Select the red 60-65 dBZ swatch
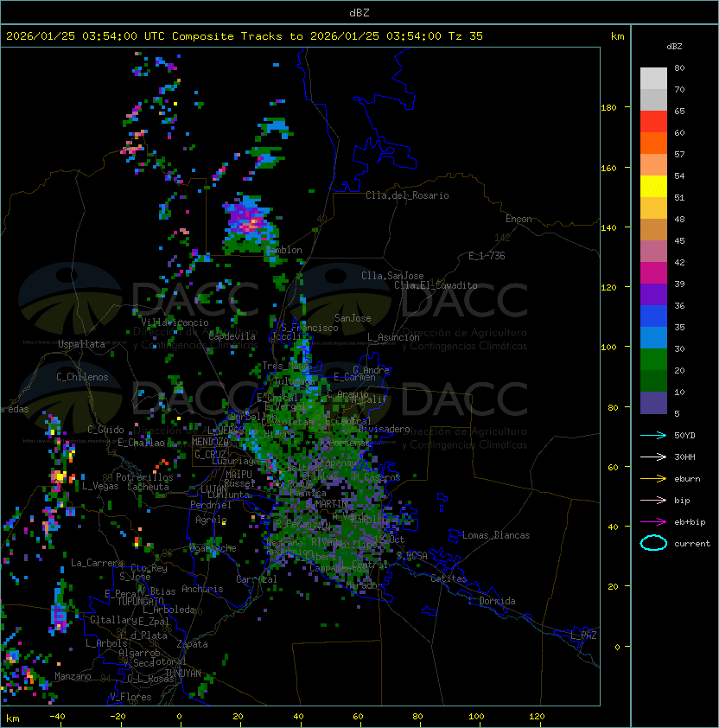 point(653,122)
